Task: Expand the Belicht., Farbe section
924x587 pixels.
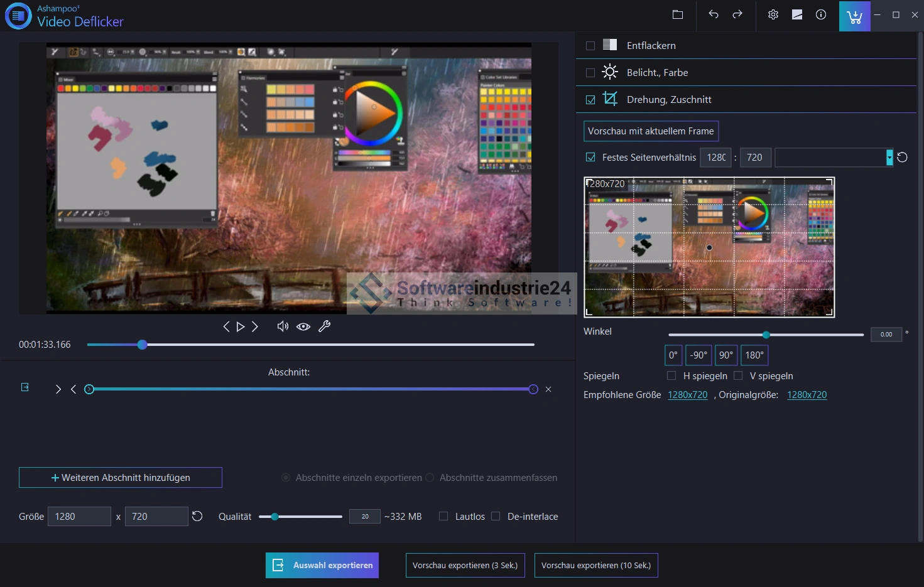Action: coord(657,73)
